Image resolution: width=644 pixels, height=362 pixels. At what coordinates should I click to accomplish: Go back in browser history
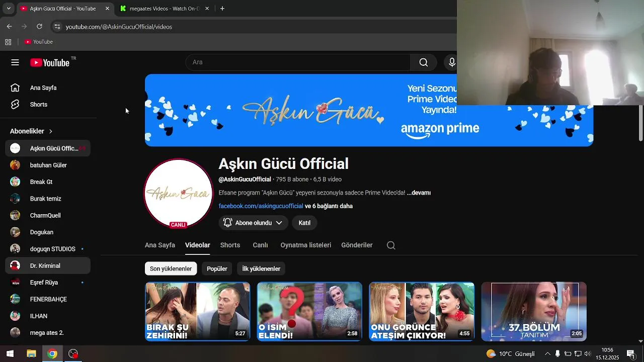9,27
